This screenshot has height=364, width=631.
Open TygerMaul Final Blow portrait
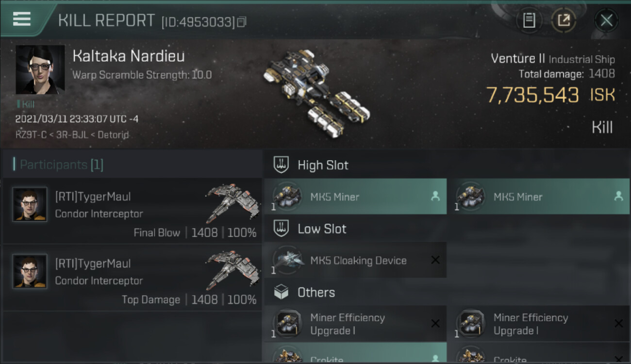30,205
